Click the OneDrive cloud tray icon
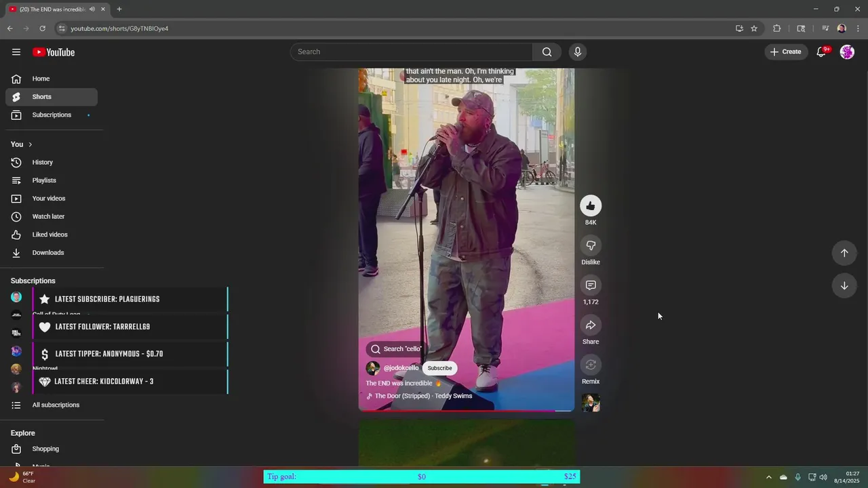Screen dimensions: 868x488 [783, 477]
